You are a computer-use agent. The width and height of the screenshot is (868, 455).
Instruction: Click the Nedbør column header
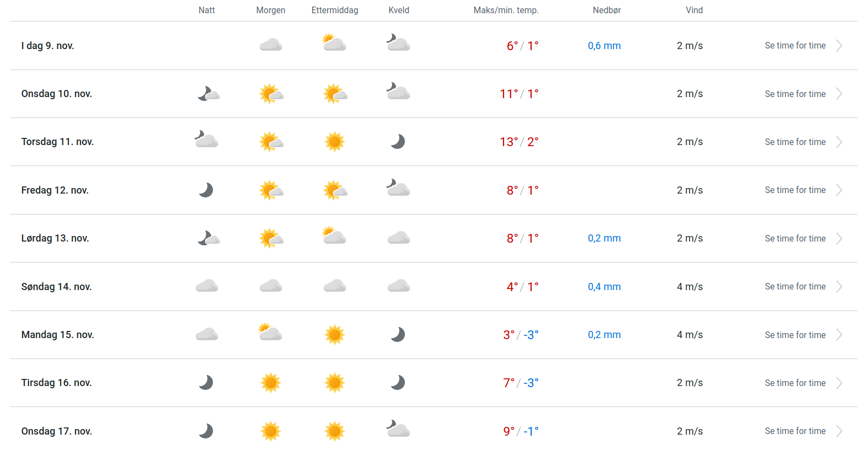point(607,10)
